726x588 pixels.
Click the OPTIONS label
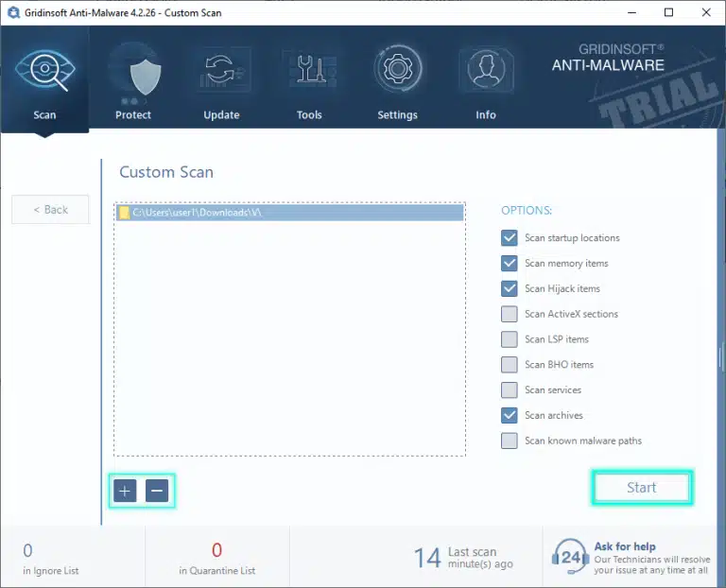coord(527,210)
